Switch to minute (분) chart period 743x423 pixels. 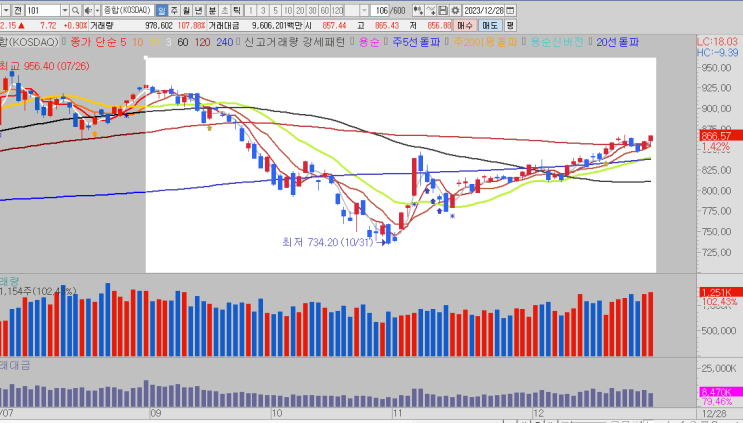[212, 10]
